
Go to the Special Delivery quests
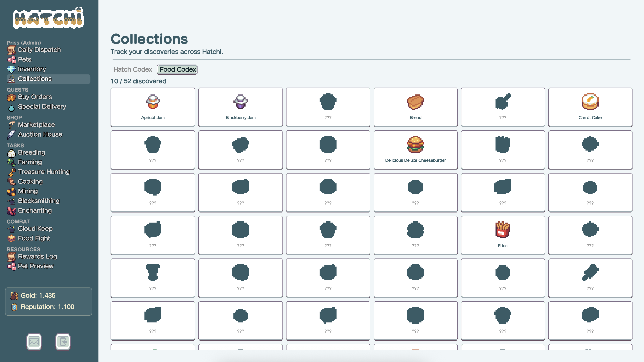click(42, 107)
